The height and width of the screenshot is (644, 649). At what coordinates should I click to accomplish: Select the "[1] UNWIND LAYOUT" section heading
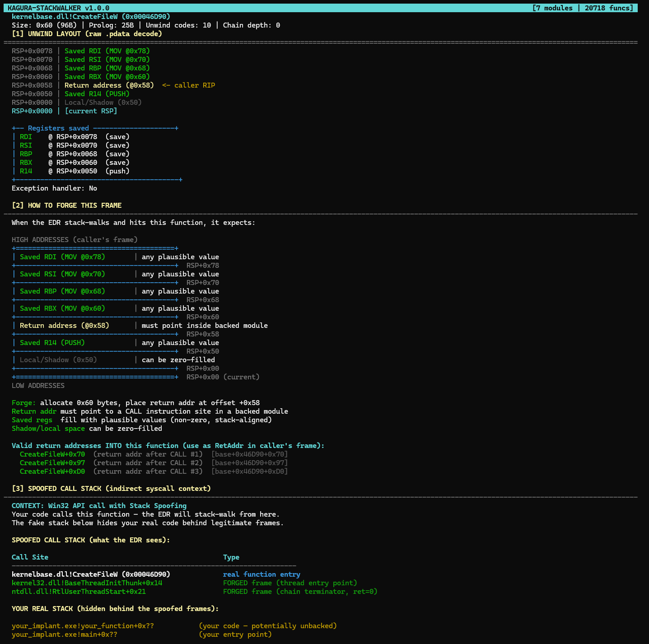coord(87,34)
